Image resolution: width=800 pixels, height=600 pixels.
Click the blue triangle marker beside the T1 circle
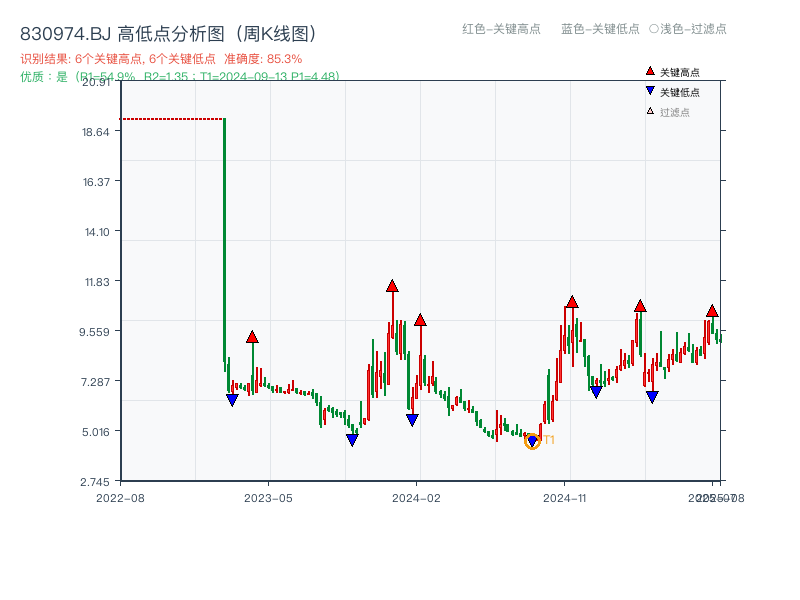click(x=531, y=438)
